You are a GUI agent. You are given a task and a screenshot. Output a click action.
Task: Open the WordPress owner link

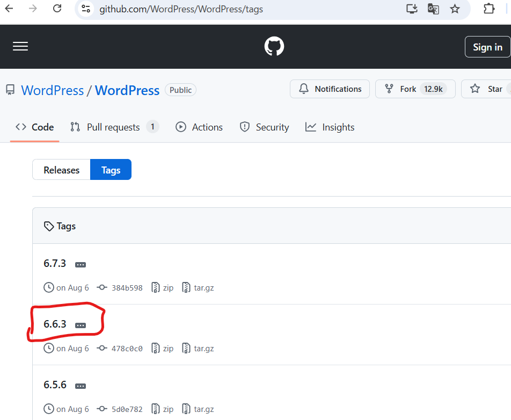click(x=53, y=90)
